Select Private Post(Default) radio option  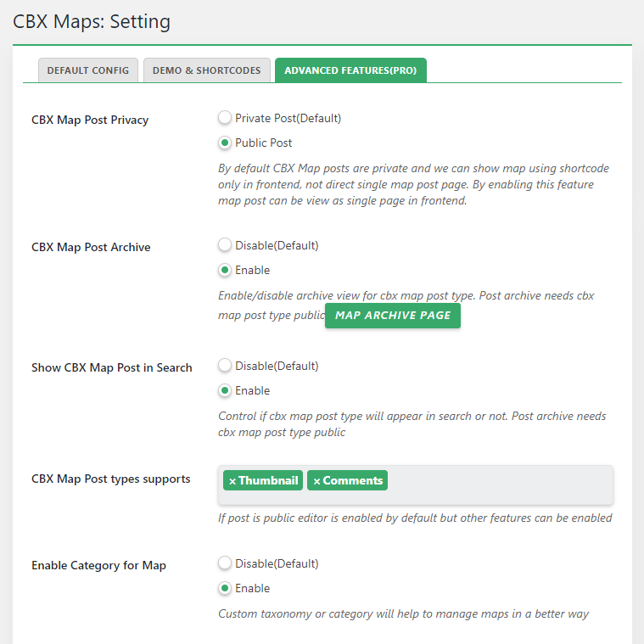[x=225, y=118]
